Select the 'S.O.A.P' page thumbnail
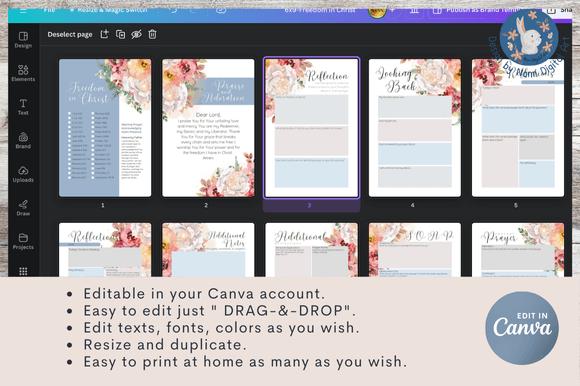Image resolution: width=580 pixels, height=386 pixels. [415, 250]
